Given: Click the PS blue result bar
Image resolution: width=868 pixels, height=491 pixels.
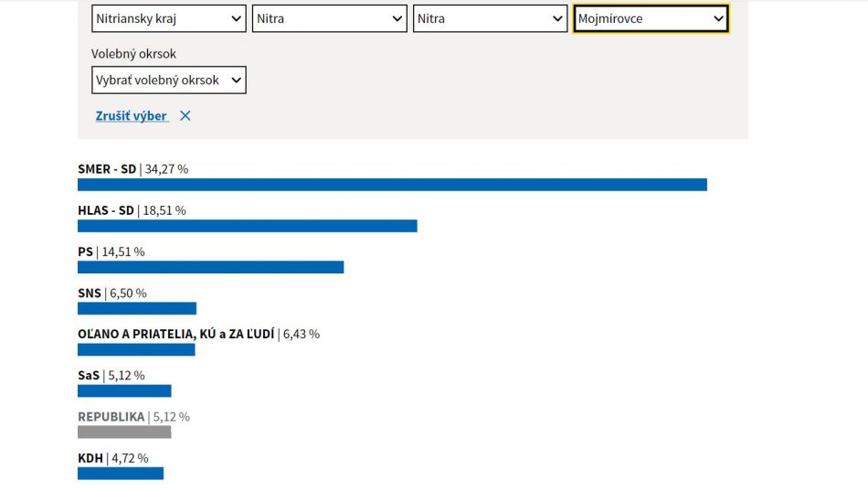Looking at the screenshot, I should pos(210,267).
